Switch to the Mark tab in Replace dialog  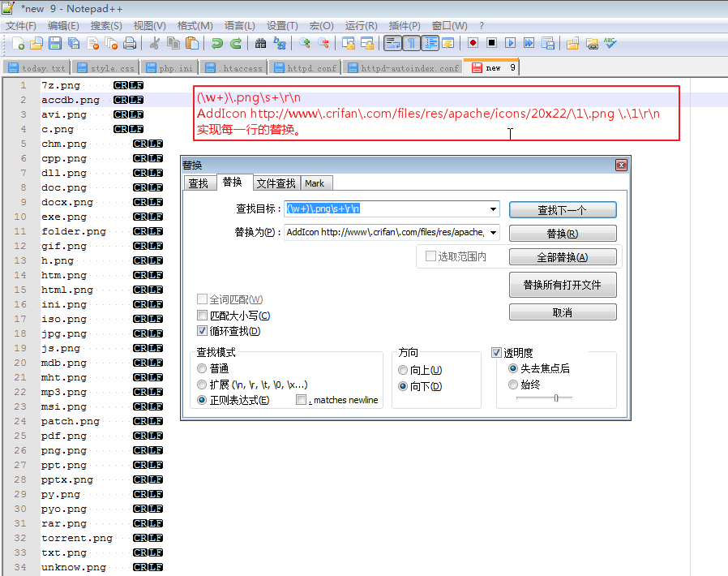tap(315, 183)
